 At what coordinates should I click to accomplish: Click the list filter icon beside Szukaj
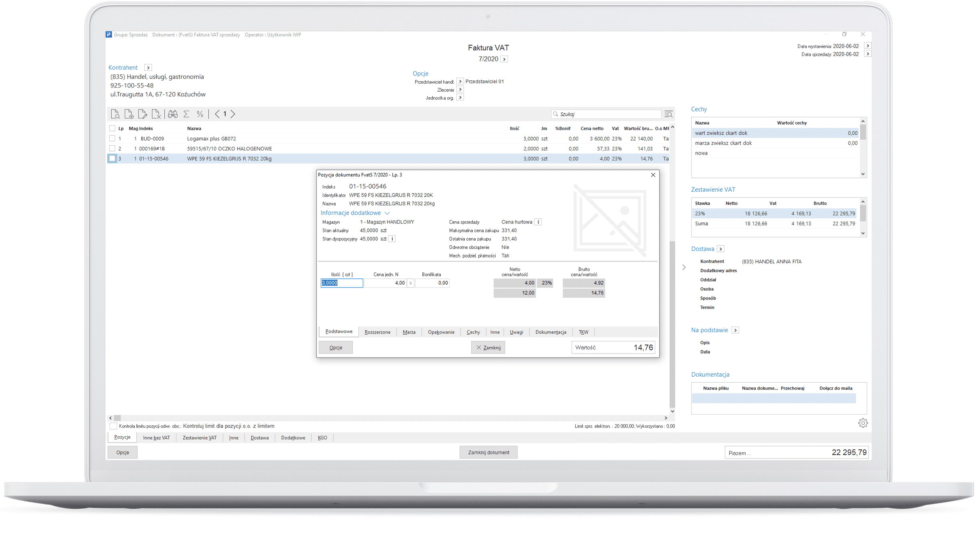[x=668, y=114]
